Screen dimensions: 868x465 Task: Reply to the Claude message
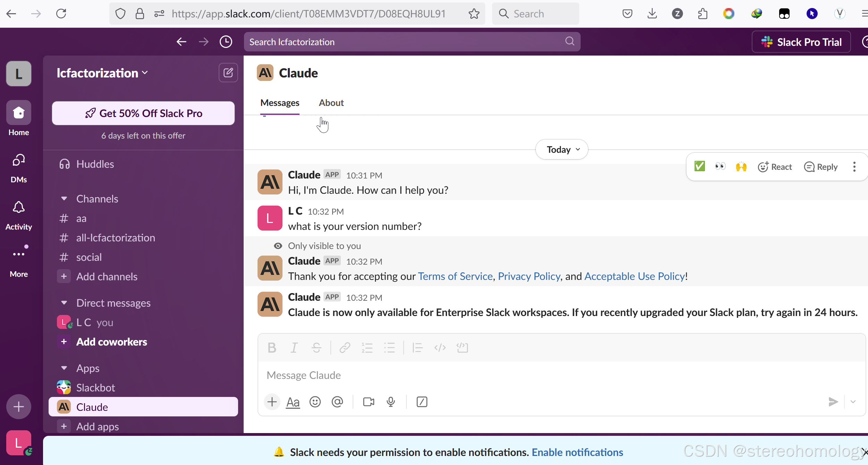[820, 167]
